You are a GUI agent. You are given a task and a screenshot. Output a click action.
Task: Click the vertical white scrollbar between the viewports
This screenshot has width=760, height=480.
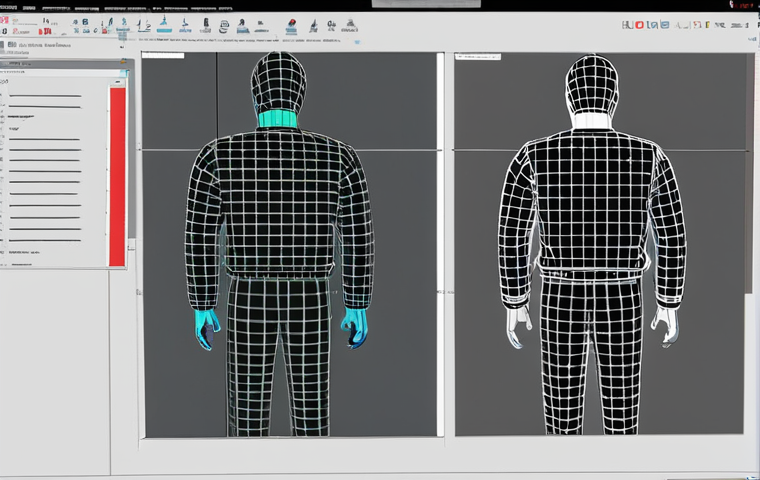point(440,244)
